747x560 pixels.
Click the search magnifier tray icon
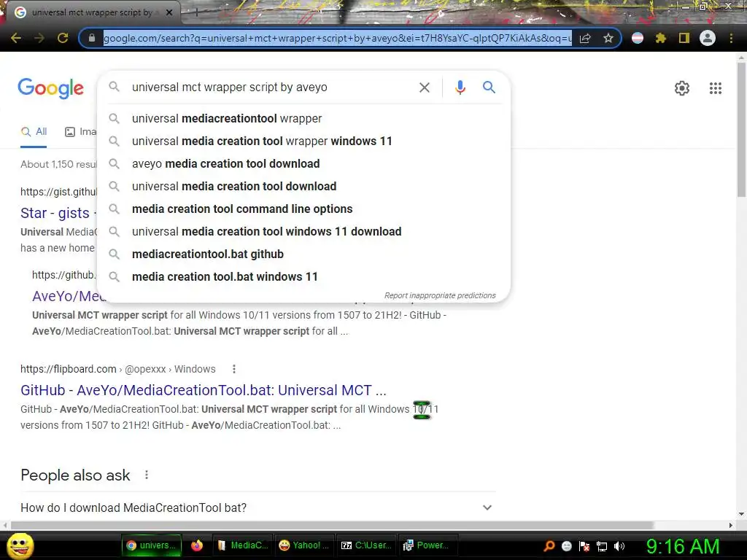[x=549, y=545]
